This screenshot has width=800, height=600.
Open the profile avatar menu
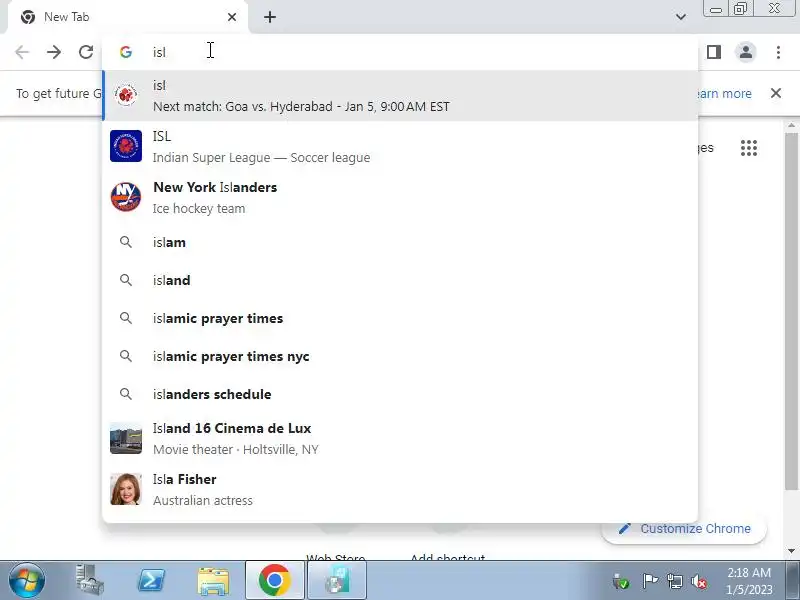click(x=746, y=52)
